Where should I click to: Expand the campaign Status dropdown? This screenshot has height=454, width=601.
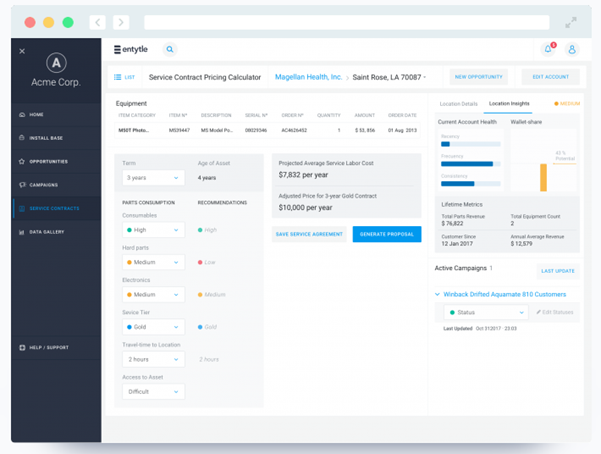[486, 313]
